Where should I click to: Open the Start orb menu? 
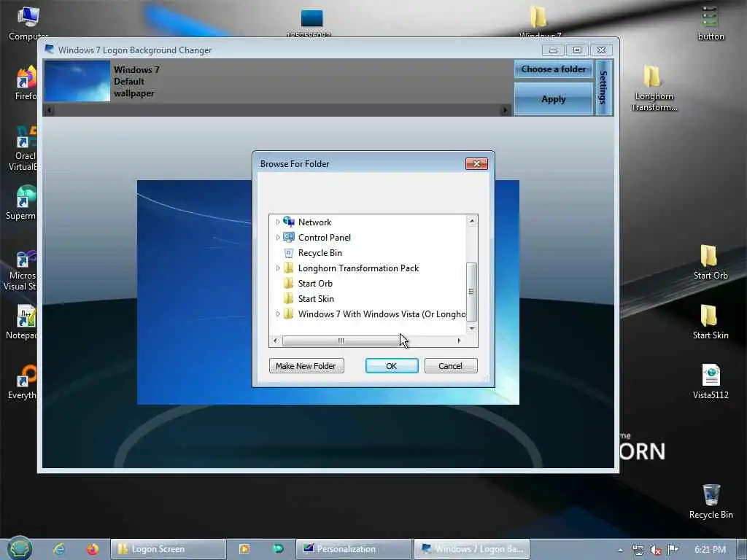[20, 548]
